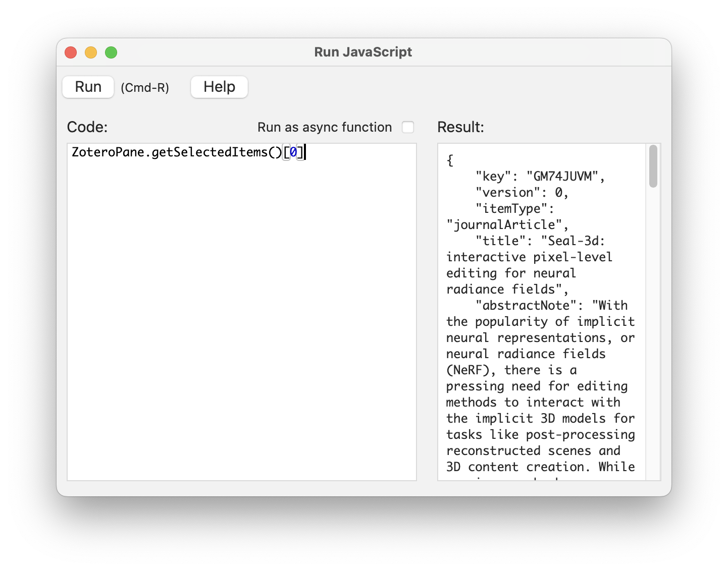Click the Run JavaScript window title
The width and height of the screenshot is (728, 571).
pyautogui.click(x=363, y=52)
